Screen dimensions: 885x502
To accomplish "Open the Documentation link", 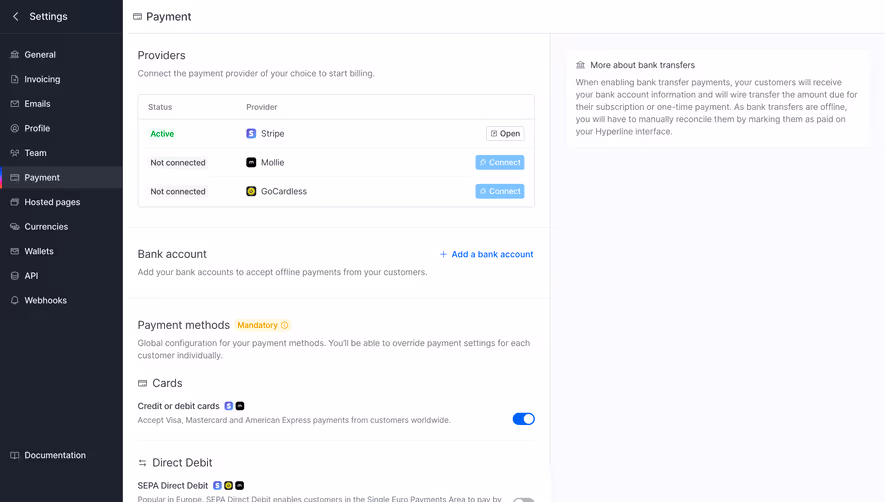I will 55,455.
